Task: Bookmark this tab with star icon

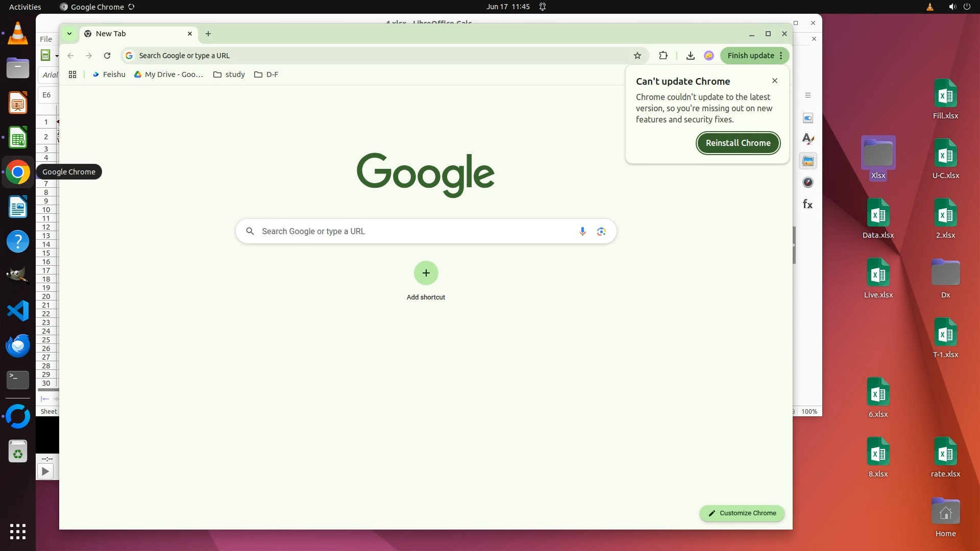Action: [637, 56]
